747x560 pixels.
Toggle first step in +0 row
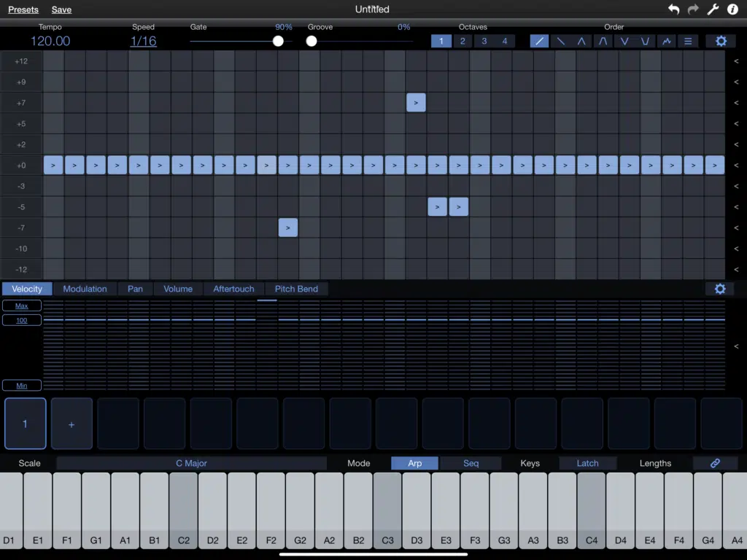point(53,166)
